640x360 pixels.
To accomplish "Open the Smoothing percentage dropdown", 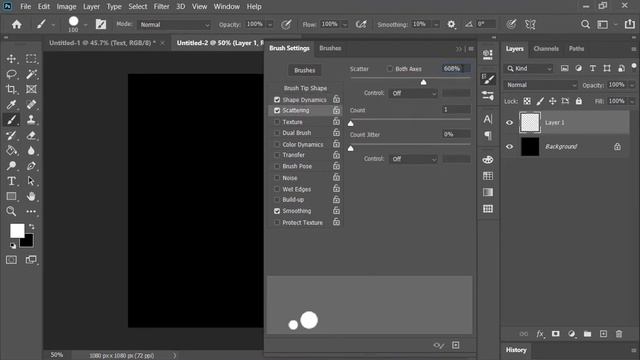I will pyautogui.click(x=436, y=25).
